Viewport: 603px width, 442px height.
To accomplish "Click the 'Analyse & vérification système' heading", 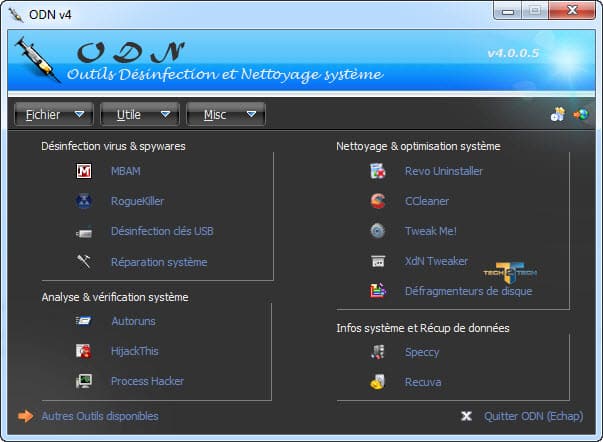I will [115, 297].
